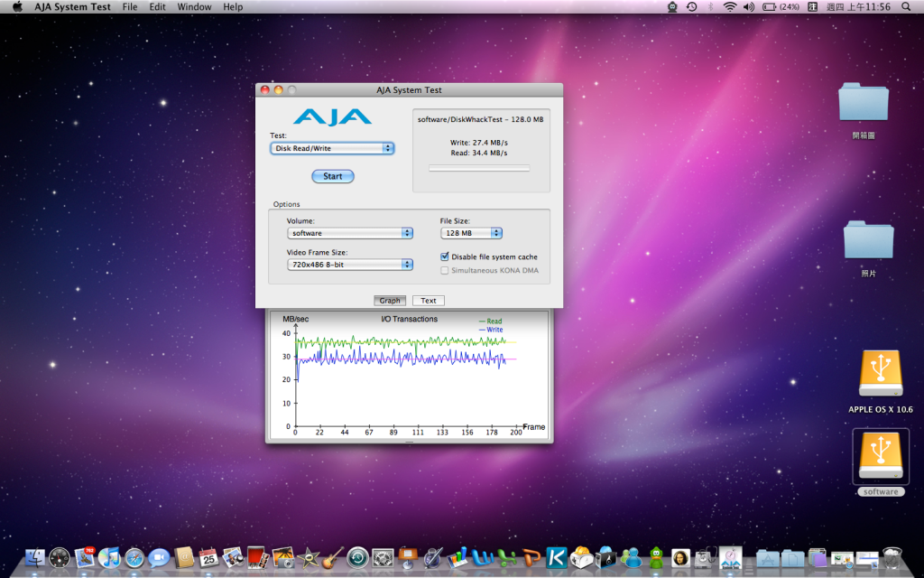The image size is (924, 578).
Task: Click the AJA System Test title bar
Action: pos(409,89)
